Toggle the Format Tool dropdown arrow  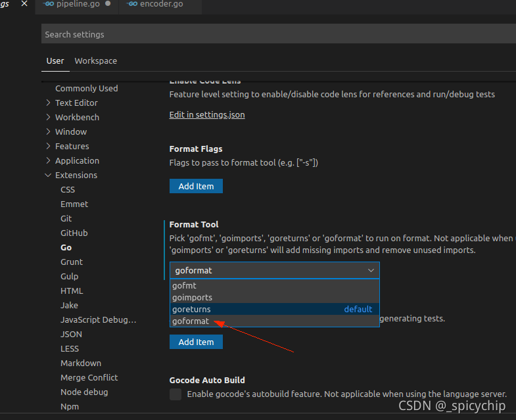[x=371, y=271]
